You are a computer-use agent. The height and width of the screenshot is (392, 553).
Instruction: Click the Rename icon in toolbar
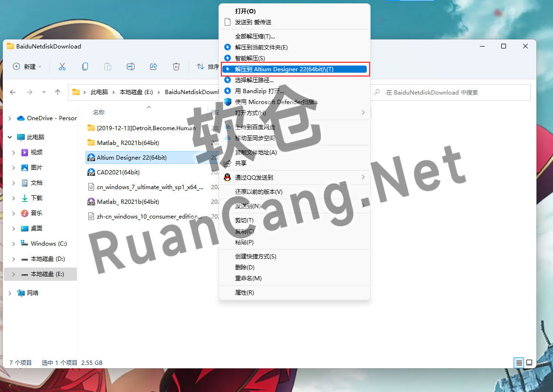131,67
